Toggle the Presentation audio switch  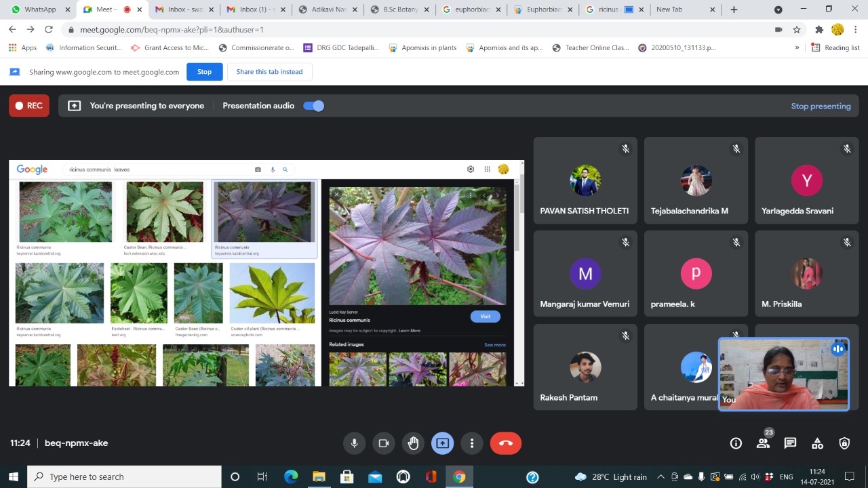313,106
